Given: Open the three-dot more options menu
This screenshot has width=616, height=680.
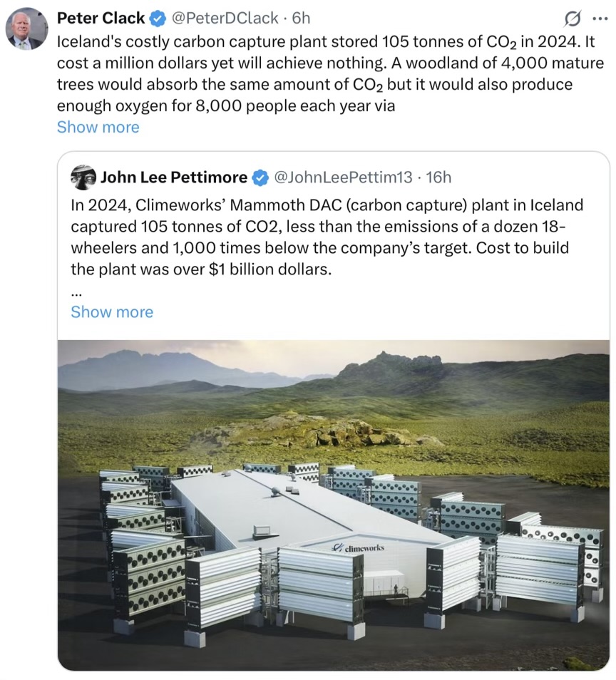Looking at the screenshot, I should [x=600, y=19].
